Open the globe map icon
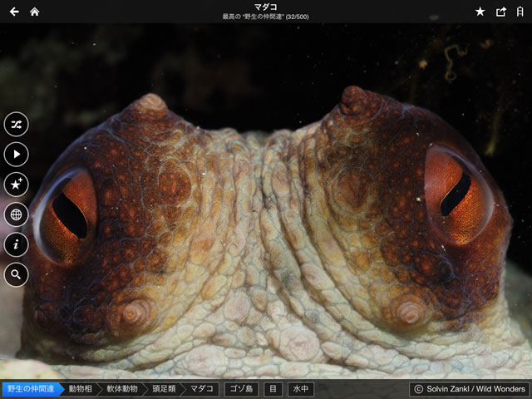Image resolution: width=532 pixels, height=399 pixels. [17, 214]
